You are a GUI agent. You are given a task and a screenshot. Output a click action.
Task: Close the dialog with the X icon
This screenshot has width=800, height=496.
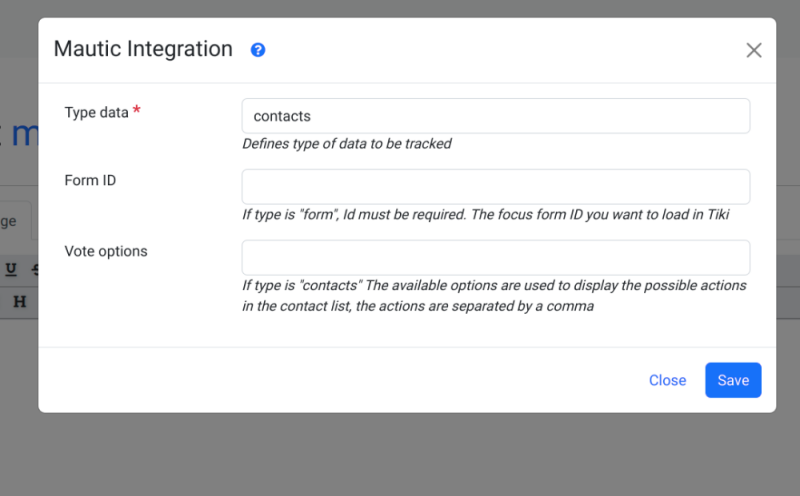pos(754,50)
